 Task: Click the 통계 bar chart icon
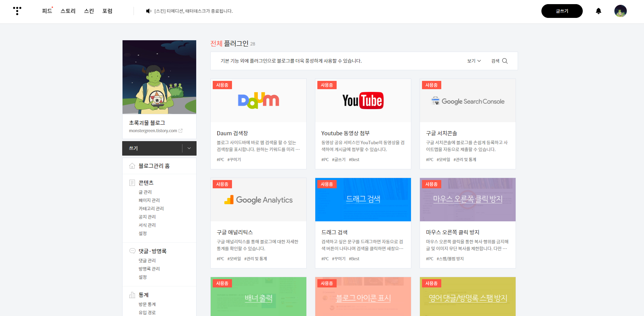[x=132, y=295]
